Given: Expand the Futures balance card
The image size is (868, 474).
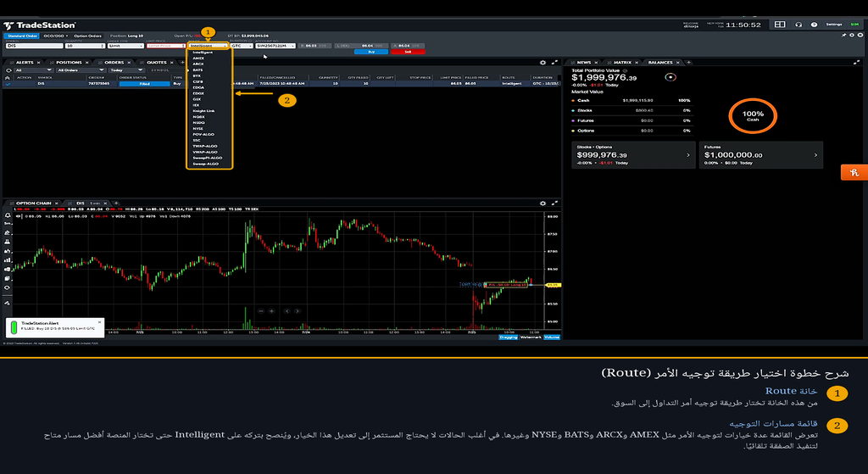Looking at the screenshot, I should (760, 155).
